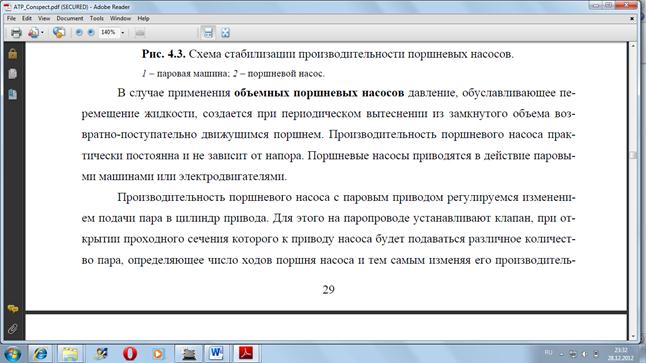Image resolution: width=646 pixels, height=363 pixels.
Task: Click the Create PDF online icon
Action: pos(33,33)
